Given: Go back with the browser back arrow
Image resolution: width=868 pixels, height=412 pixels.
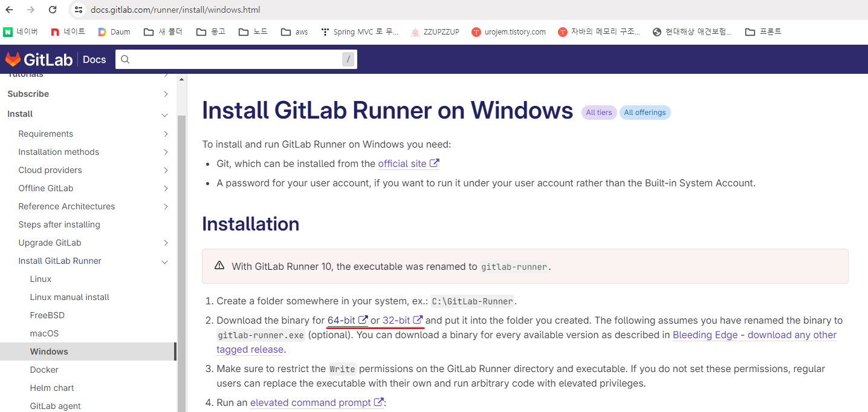Looking at the screenshot, I should tap(9, 10).
